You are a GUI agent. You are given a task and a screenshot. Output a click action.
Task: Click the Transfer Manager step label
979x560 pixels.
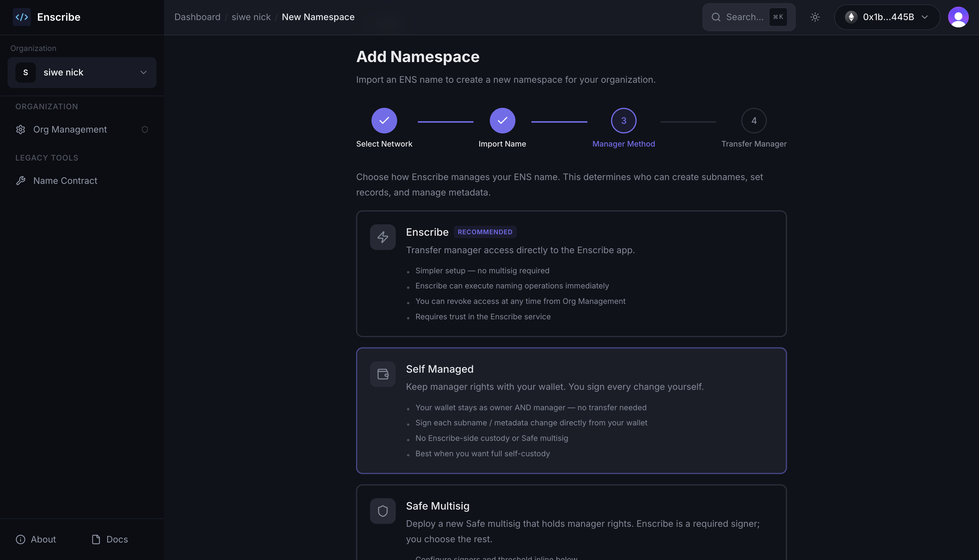(x=754, y=144)
